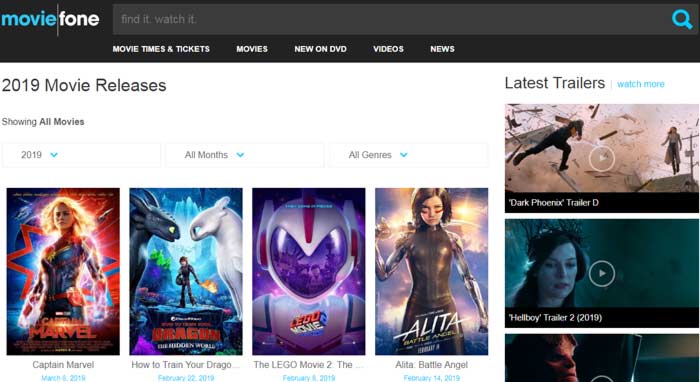700x382 pixels.
Task: Open the Alita: Battle Angel poster
Action: tap(431, 271)
